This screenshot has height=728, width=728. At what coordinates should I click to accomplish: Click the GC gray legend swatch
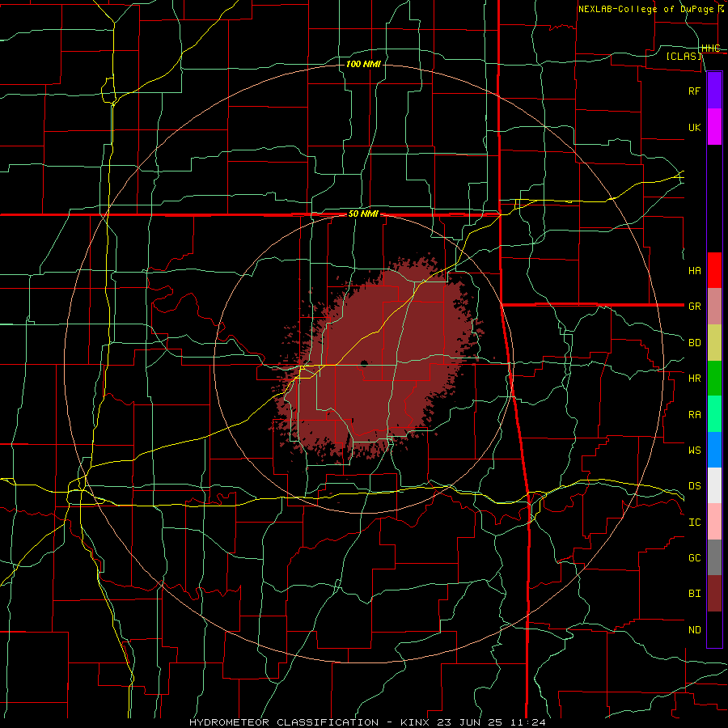[x=714, y=557]
